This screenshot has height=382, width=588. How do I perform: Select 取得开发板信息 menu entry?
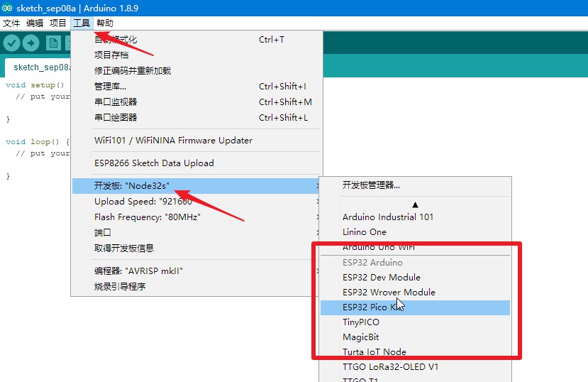tap(196, 249)
